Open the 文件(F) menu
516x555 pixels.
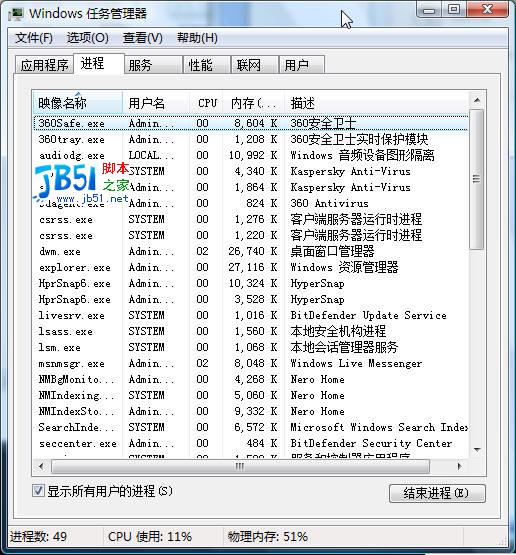(x=34, y=38)
